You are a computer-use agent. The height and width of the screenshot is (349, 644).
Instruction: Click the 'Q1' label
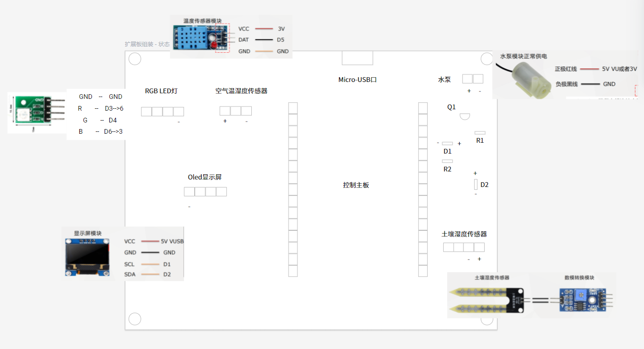[452, 107]
